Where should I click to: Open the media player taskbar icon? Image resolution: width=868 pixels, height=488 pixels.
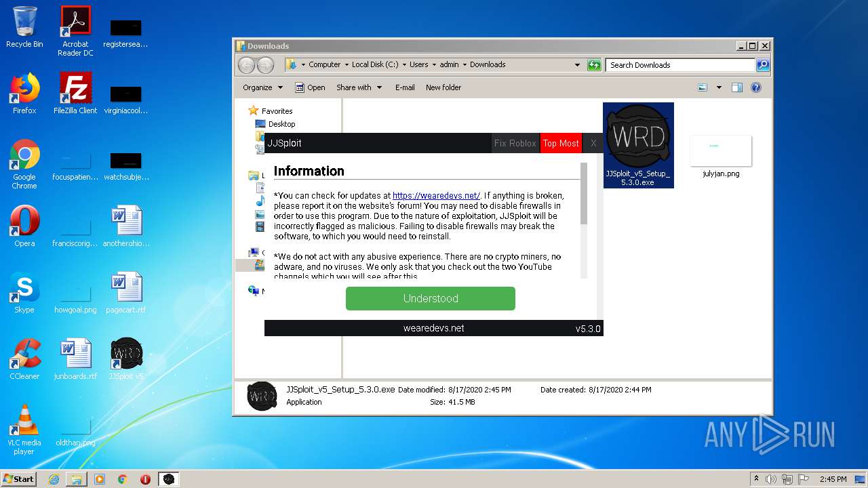100,479
